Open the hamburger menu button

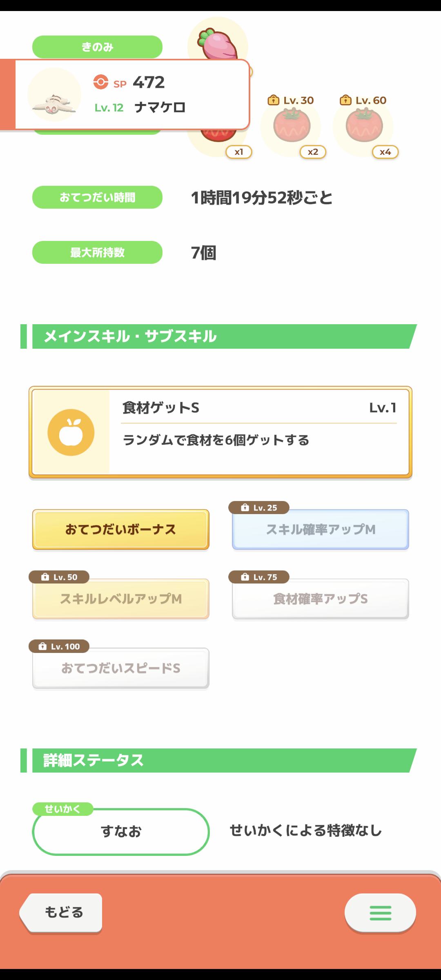point(380,913)
